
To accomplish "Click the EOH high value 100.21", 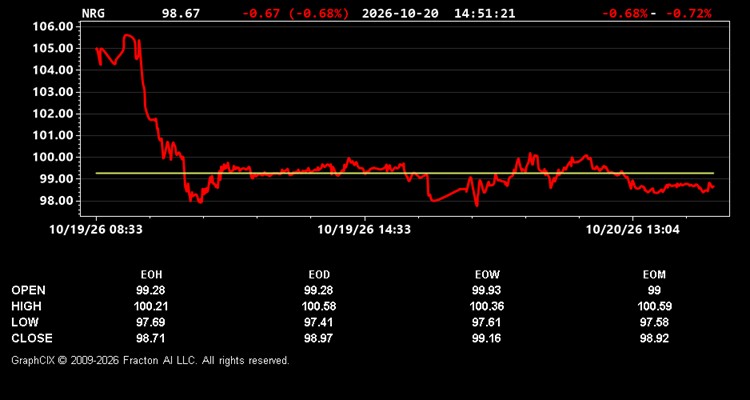I will pos(151,306).
